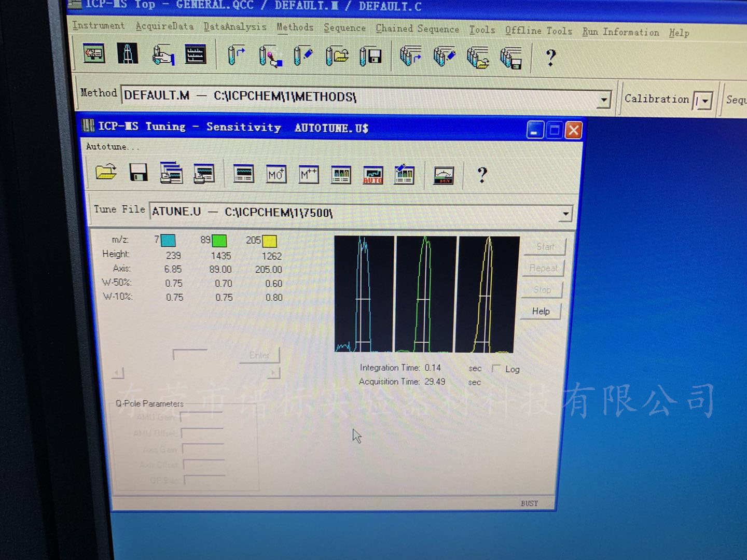Image resolution: width=747 pixels, height=560 pixels.
Task: Click the edit method vial with pencil icon
Action: (x=303, y=55)
